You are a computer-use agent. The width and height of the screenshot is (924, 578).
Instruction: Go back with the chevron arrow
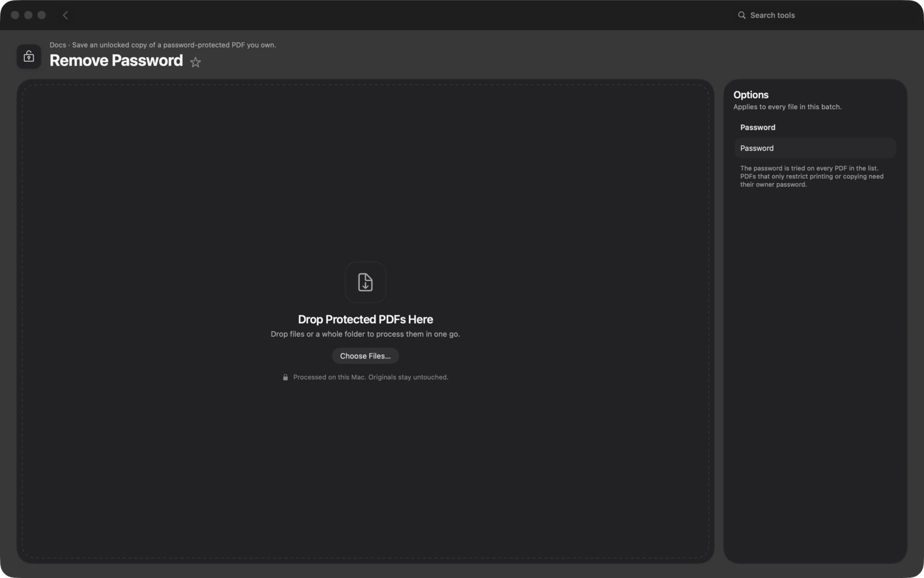[65, 15]
